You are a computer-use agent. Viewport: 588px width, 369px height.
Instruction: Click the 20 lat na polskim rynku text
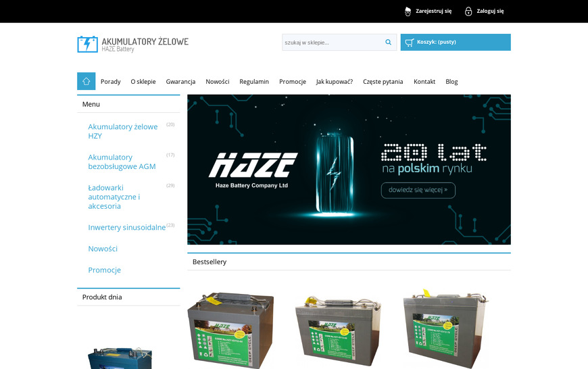(x=434, y=159)
